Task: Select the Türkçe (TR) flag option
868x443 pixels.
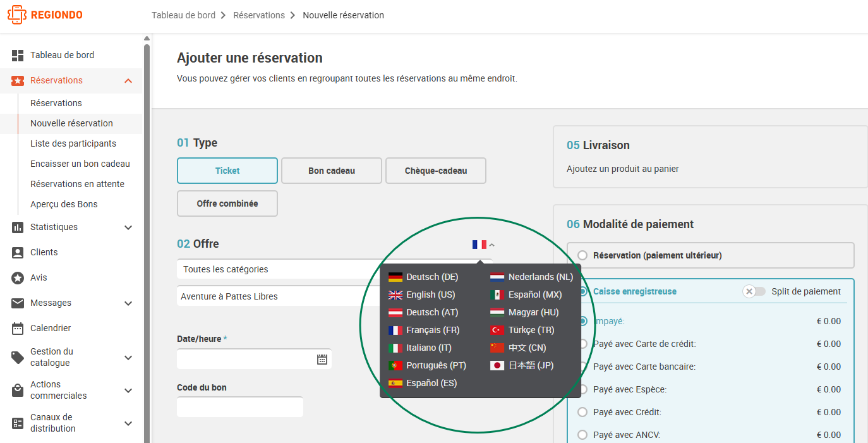Action: click(497, 330)
